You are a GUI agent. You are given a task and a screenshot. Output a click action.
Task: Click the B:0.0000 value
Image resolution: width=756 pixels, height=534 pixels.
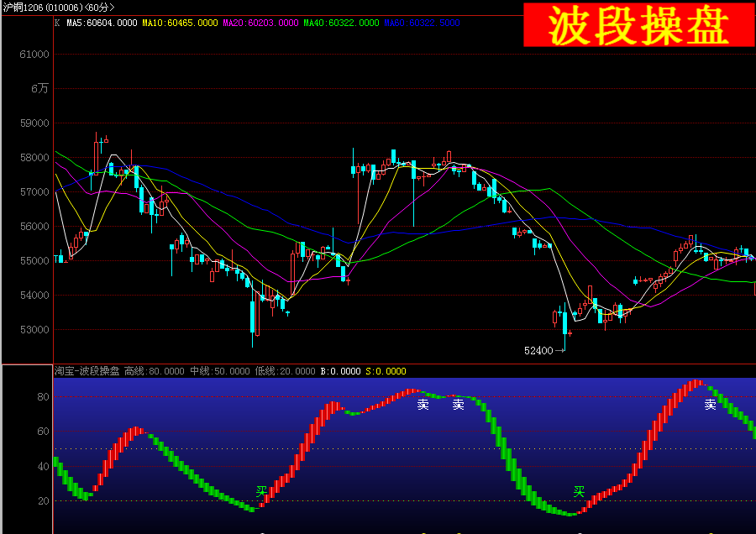click(340, 371)
